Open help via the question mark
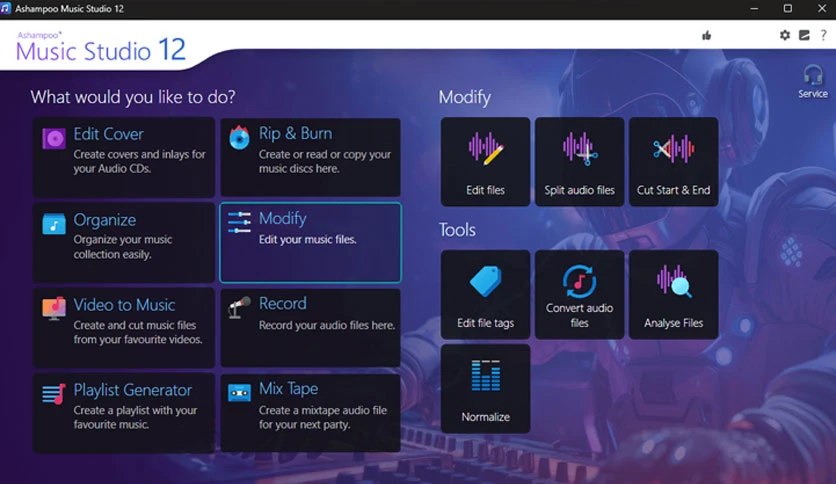836x484 pixels. click(824, 35)
